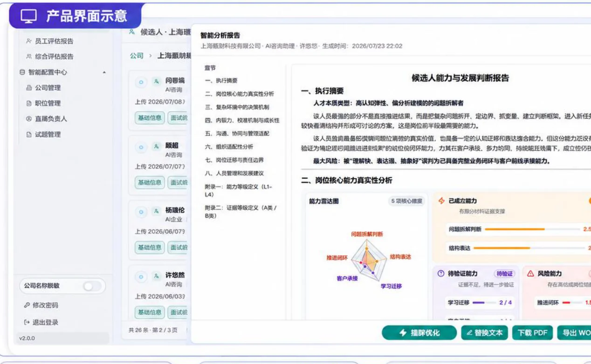Open 职位管理 in the sidebar
Image resolution: width=591 pixels, height=364 pixels.
[x=48, y=103]
